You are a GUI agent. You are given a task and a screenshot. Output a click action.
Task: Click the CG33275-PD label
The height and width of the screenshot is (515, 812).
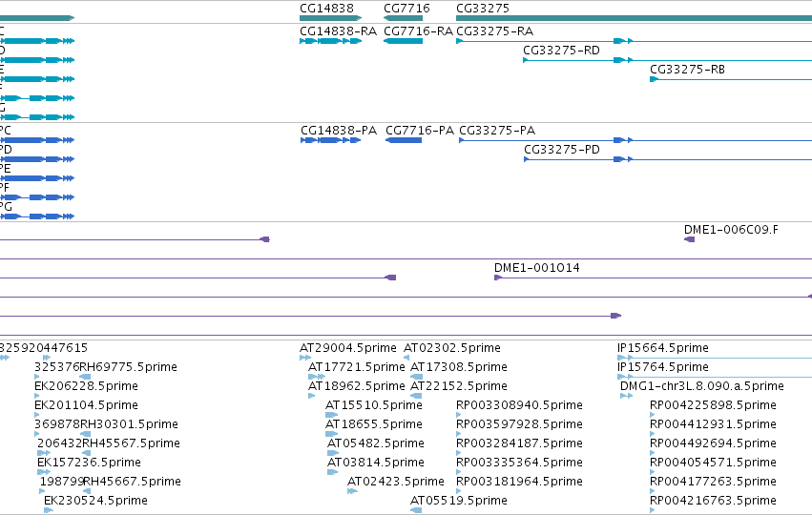tap(562, 150)
